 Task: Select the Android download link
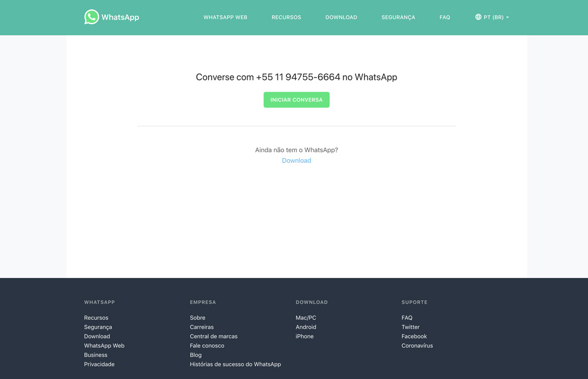click(306, 327)
